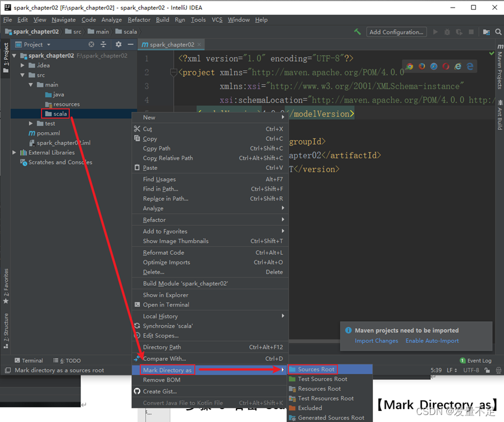Viewport: 504px width, 422px height.
Task: Click the Build project hammer icon
Action: (357, 32)
